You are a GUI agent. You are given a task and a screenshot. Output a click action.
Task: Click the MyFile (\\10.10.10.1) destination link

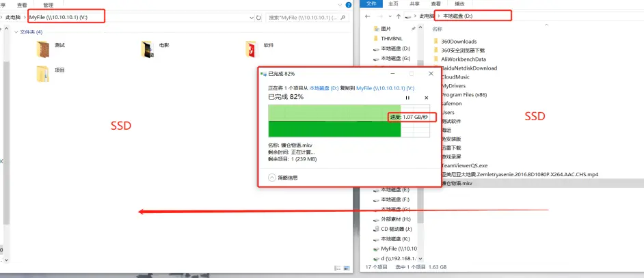tap(385, 88)
